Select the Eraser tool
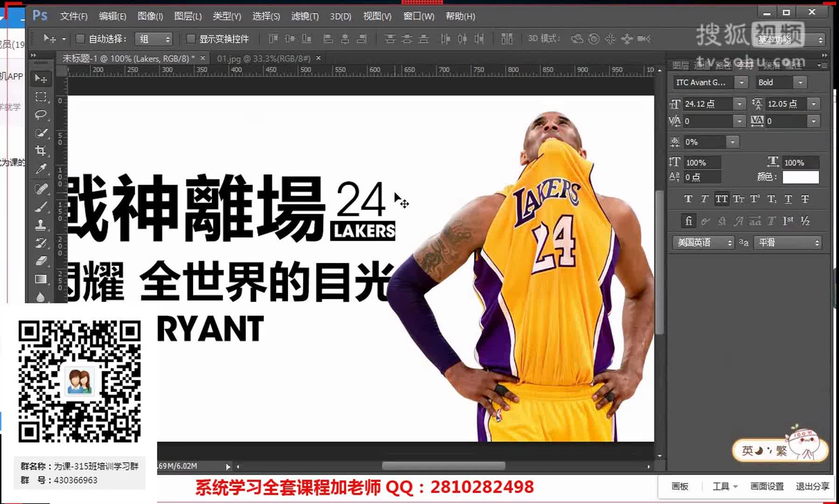Screen dimensions: 839x504 click(41, 261)
